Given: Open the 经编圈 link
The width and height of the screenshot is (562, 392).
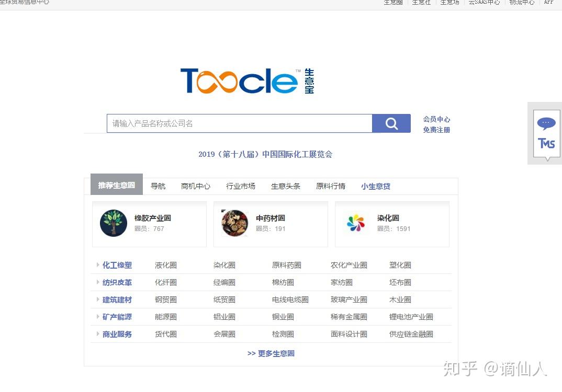Looking at the screenshot, I should pos(224,282).
